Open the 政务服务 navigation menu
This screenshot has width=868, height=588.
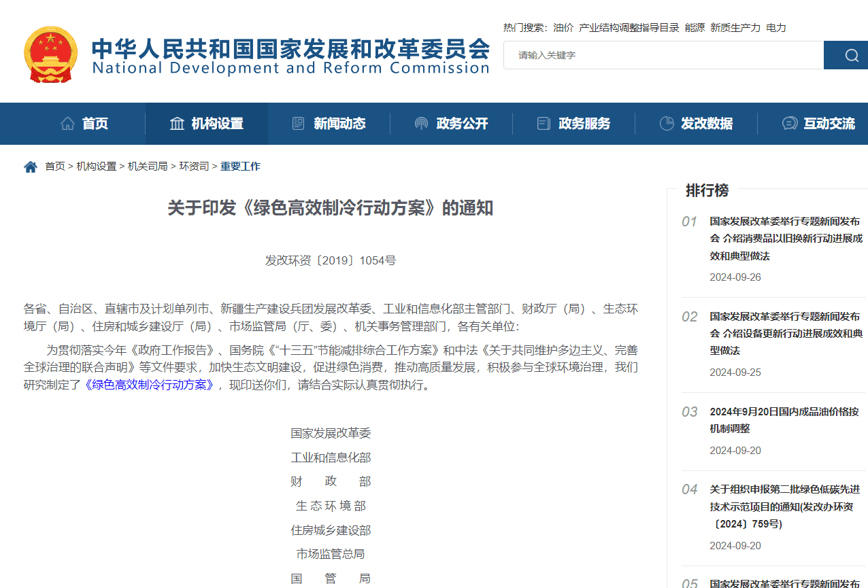click(584, 124)
